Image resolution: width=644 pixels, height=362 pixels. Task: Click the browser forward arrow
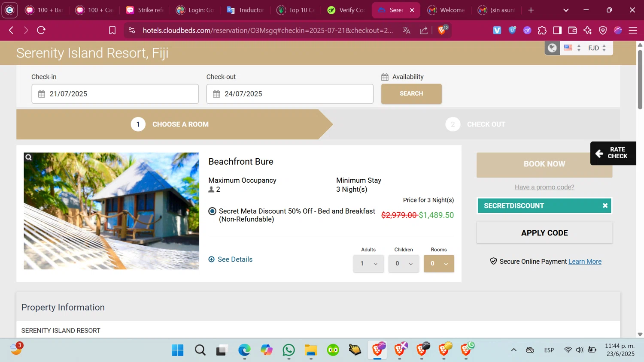tap(26, 30)
